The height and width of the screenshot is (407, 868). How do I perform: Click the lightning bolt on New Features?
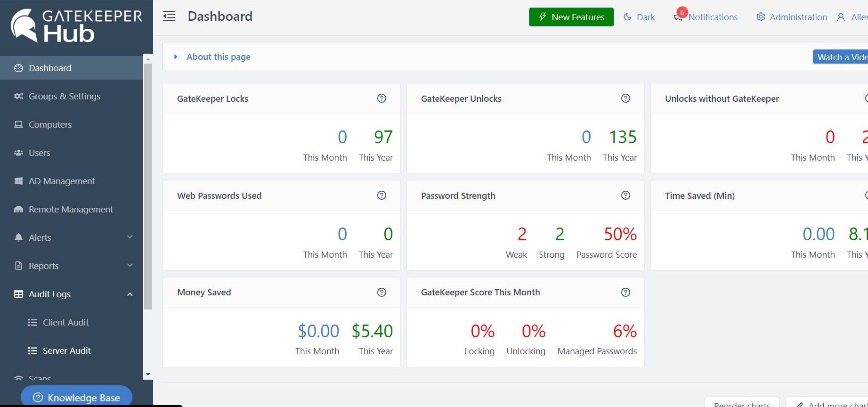click(x=543, y=17)
